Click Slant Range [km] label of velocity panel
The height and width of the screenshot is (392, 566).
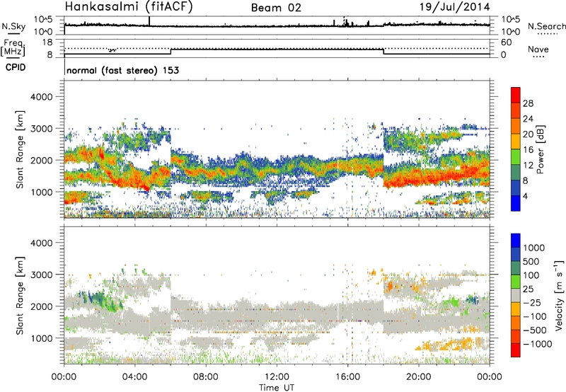pos(20,295)
